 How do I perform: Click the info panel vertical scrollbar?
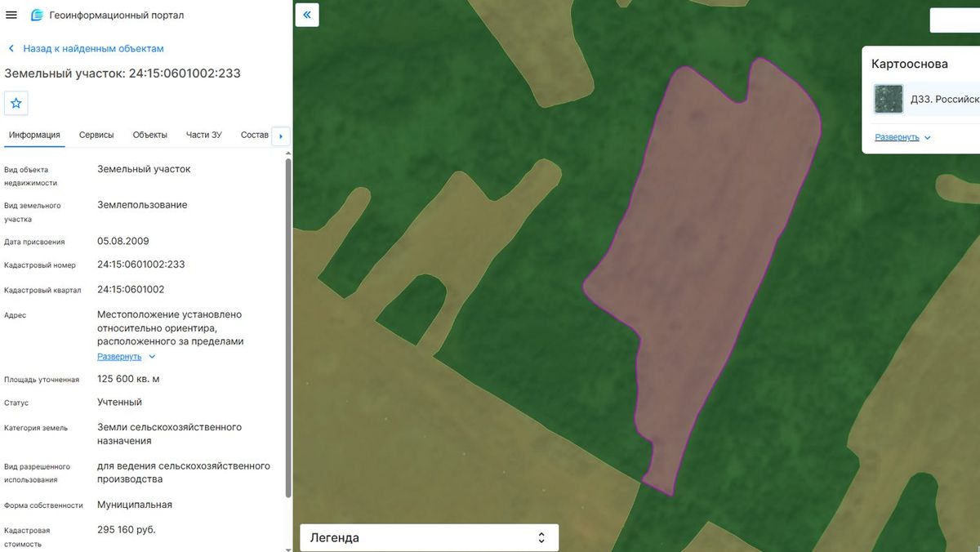(287, 327)
